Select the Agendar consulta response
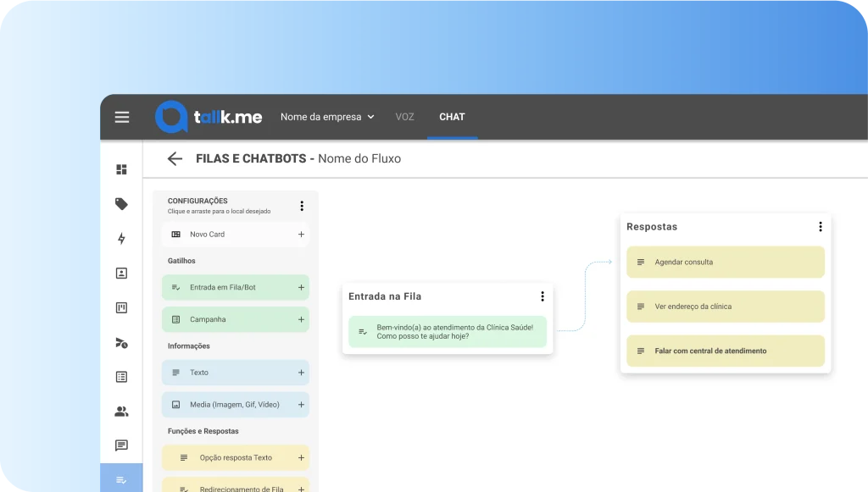 pos(726,262)
